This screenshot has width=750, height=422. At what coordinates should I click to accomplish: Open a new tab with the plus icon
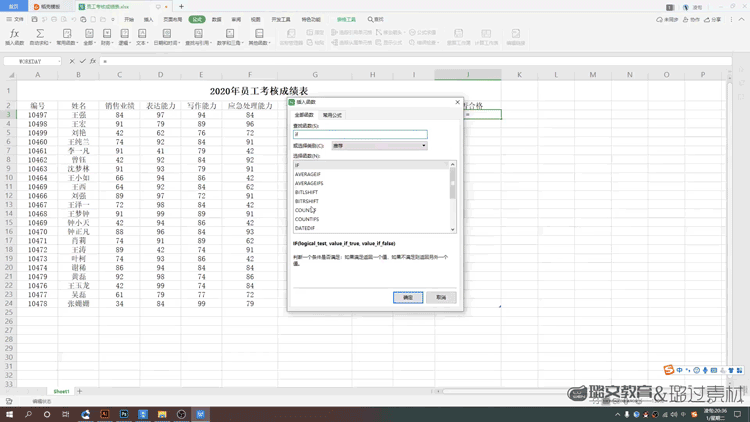click(181, 7)
